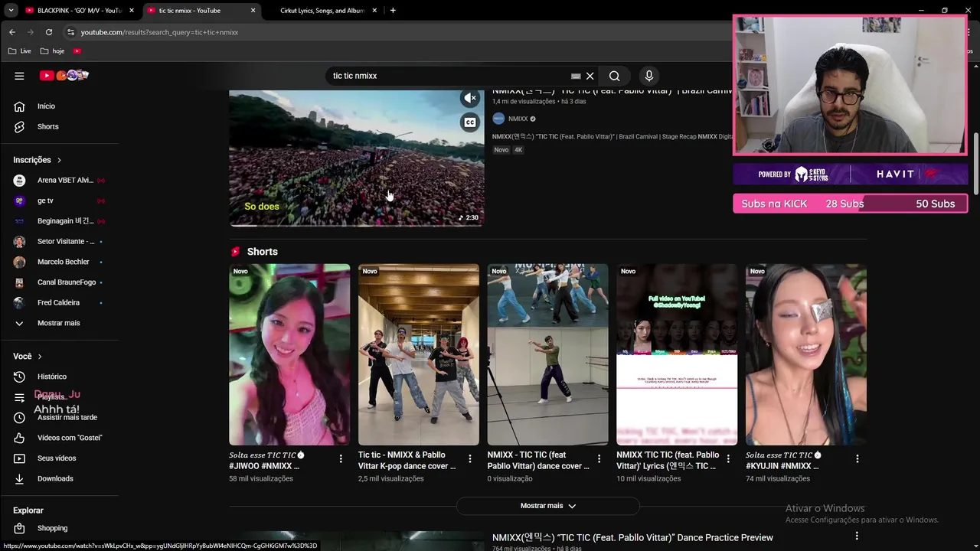Open a new browser tab

[x=393, y=11]
